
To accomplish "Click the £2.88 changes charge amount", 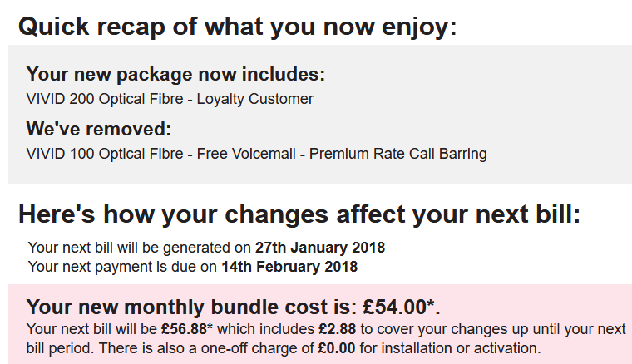I will [x=338, y=329].
